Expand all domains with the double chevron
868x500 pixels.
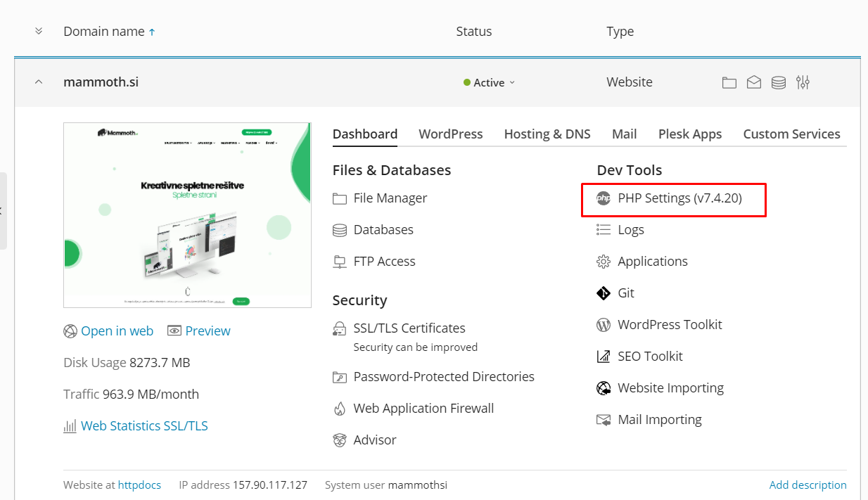(39, 32)
